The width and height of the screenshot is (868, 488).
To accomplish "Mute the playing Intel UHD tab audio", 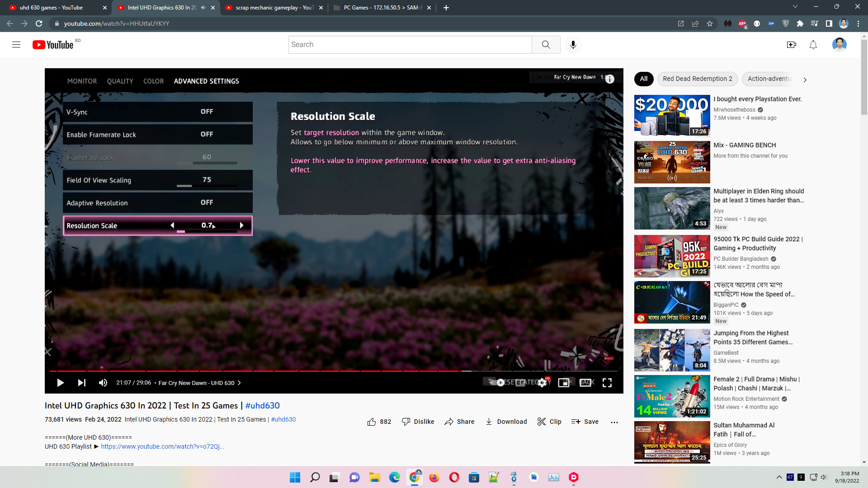I will (x=203, y=8).
